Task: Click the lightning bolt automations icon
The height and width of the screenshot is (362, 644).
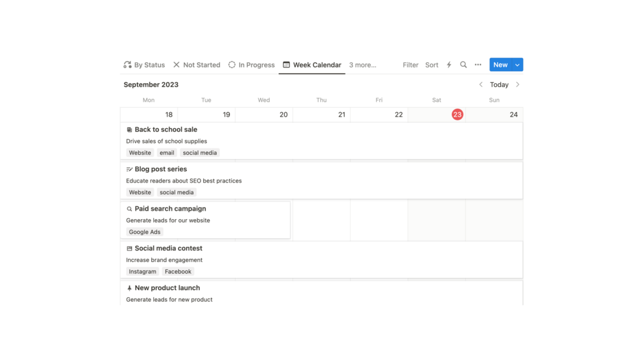Action: coord(449,65)
